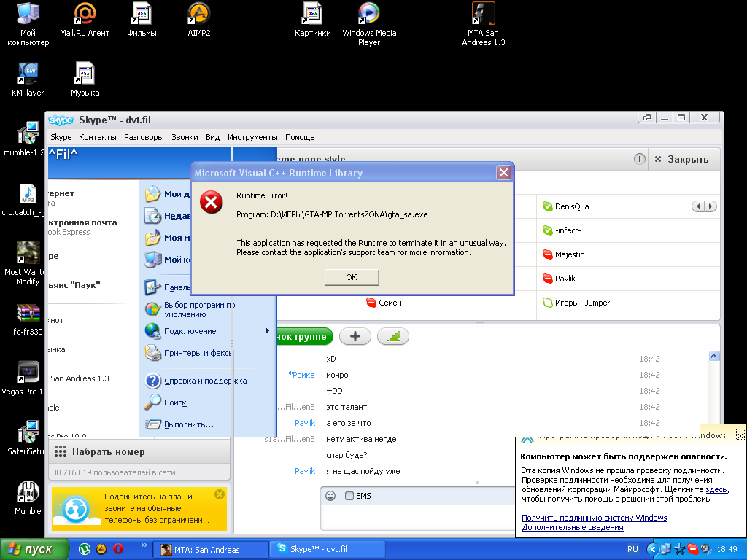This screenshot has width=747, height=560.
Task: Click the AIMP quick launch icon
Action: tap(101, 549)
